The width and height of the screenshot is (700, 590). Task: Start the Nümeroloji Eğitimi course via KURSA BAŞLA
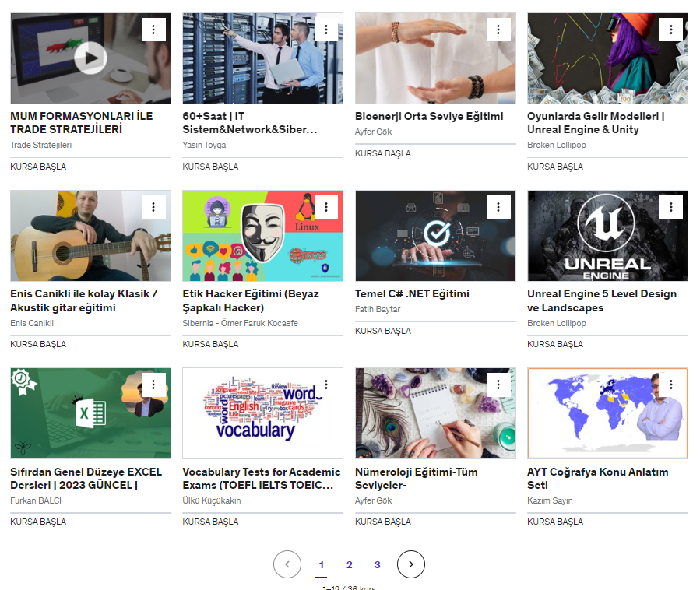tap(382, 522)
